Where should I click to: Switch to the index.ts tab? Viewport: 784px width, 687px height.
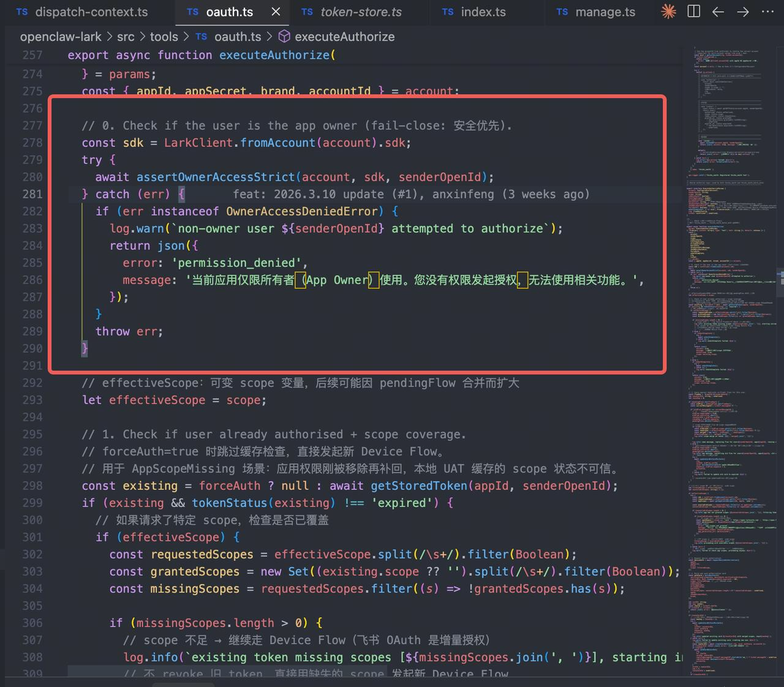[474, 12]
